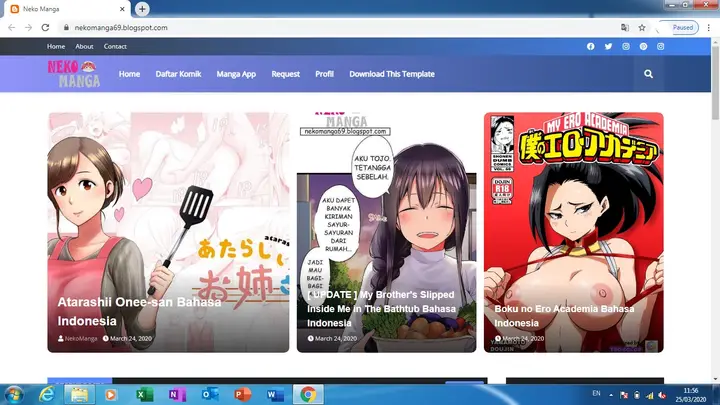Open the media player taskbar icon

pyautogui.click(x=111, y=394)
